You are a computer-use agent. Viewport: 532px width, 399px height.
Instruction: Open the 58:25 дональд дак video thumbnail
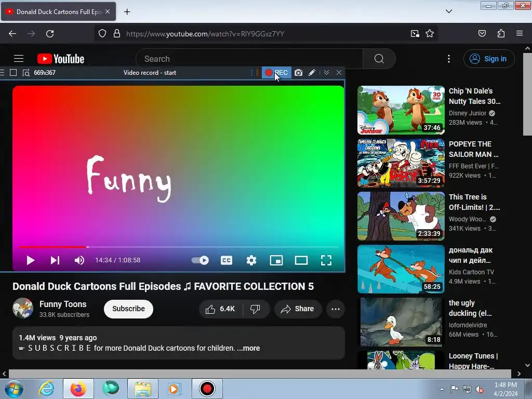point(401,269)
